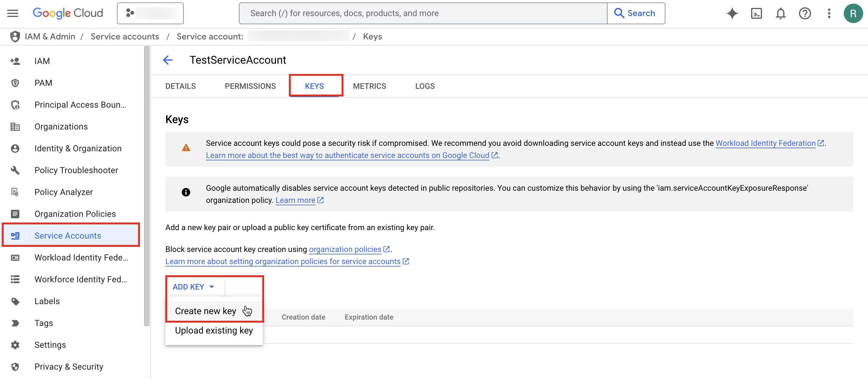
Task: Open the more options kebab menu
Action: pyautogui.click(x=829, y=13)
